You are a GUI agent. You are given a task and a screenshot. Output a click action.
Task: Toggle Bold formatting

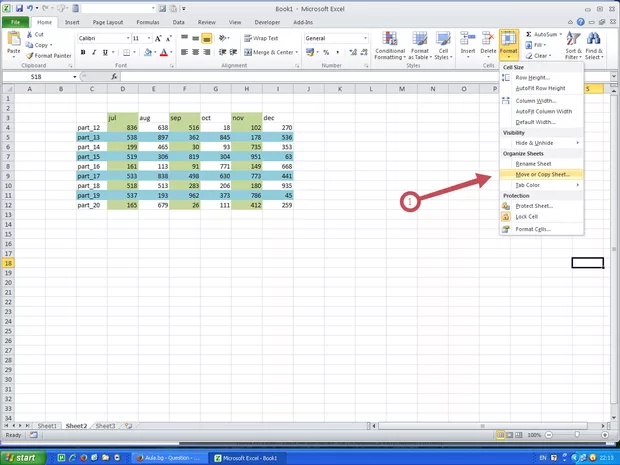[82, 52]
